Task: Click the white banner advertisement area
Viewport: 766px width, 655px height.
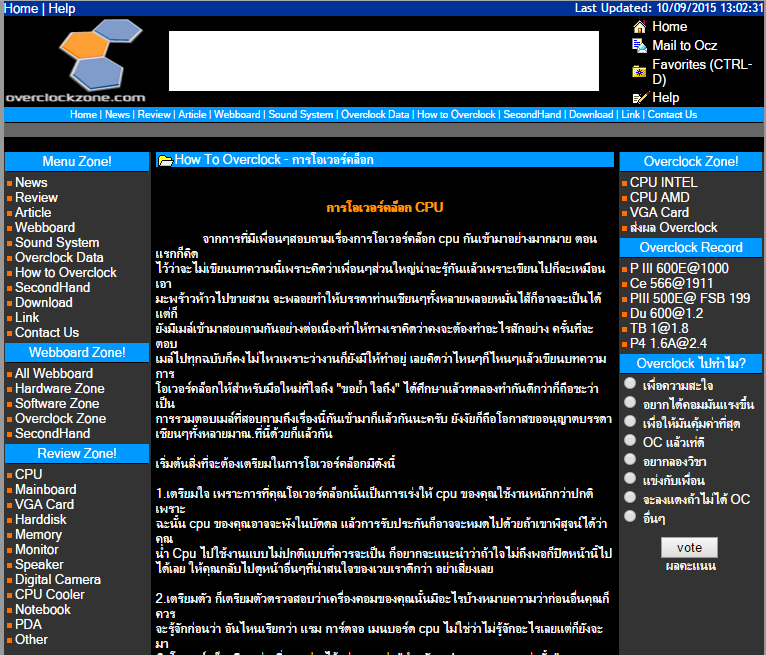Action: tap(384, 61)
